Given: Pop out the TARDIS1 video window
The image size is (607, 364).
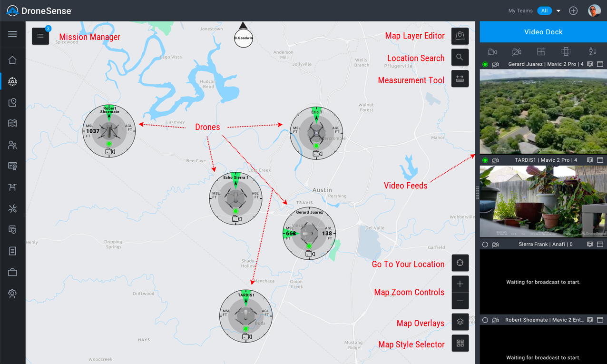Looking at the screenshot, I should click(x=600, y=160).
